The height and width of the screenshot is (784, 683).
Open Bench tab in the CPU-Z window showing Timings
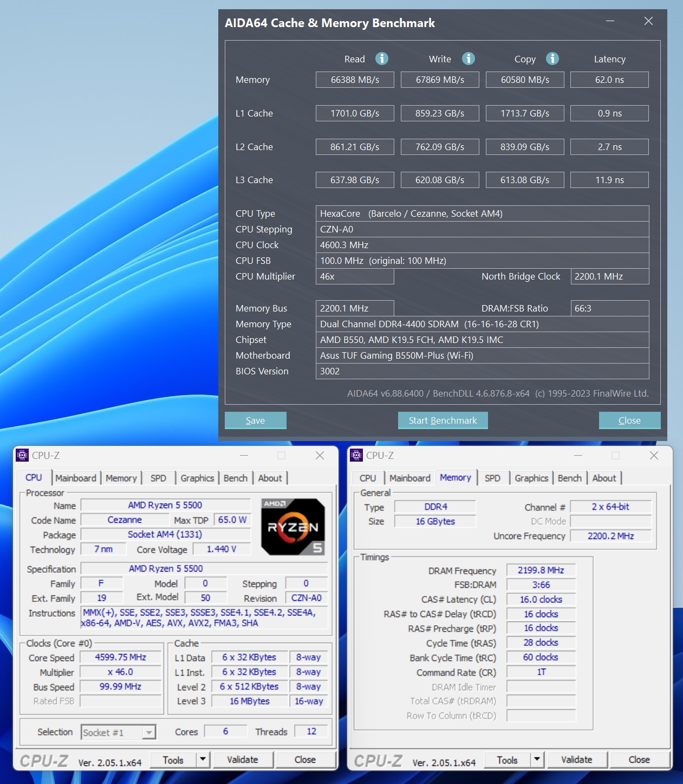(x=570, y=478)
